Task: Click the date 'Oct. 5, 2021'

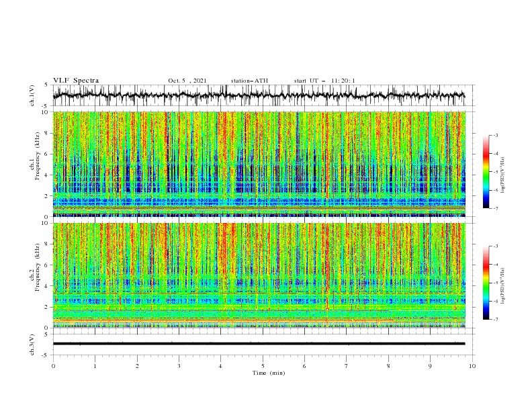Action: (x=187, y=81)
